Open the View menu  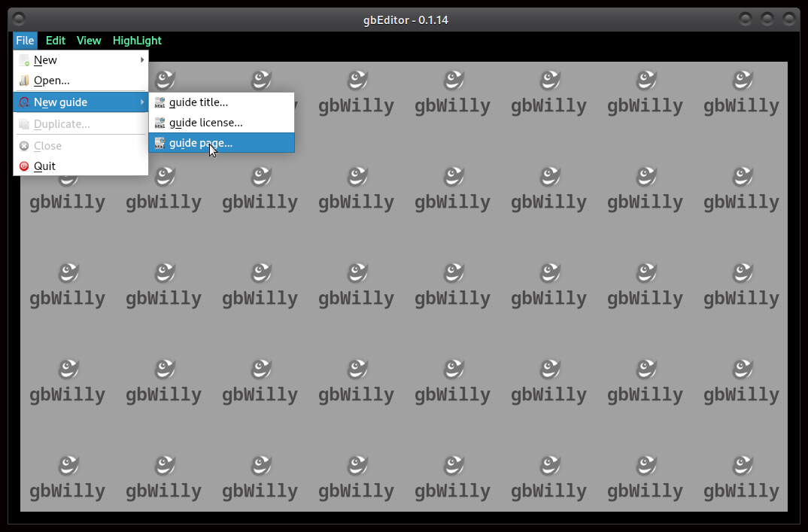[89, 41]
